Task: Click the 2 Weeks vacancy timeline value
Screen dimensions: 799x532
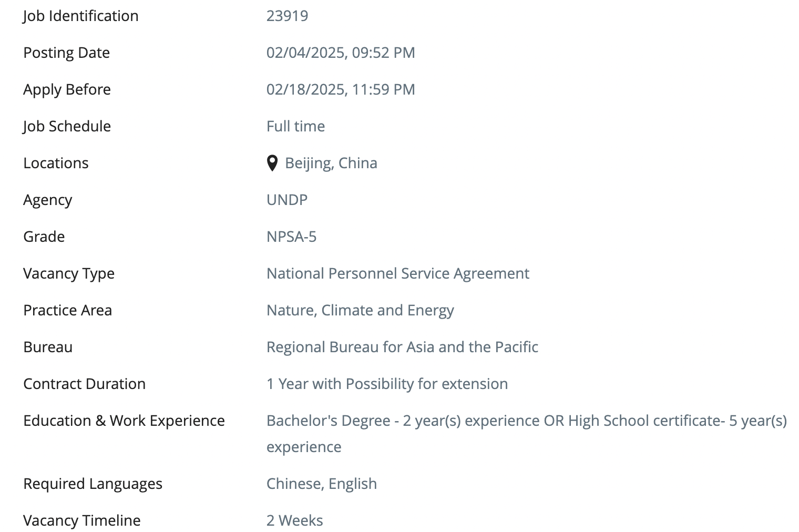Action: (x=295, y=520)
